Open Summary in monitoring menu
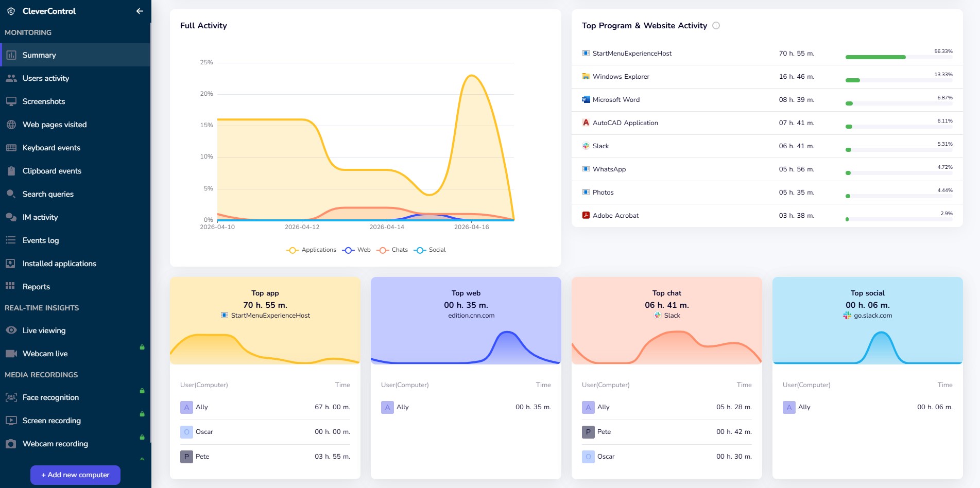 (x=75, y=55)
